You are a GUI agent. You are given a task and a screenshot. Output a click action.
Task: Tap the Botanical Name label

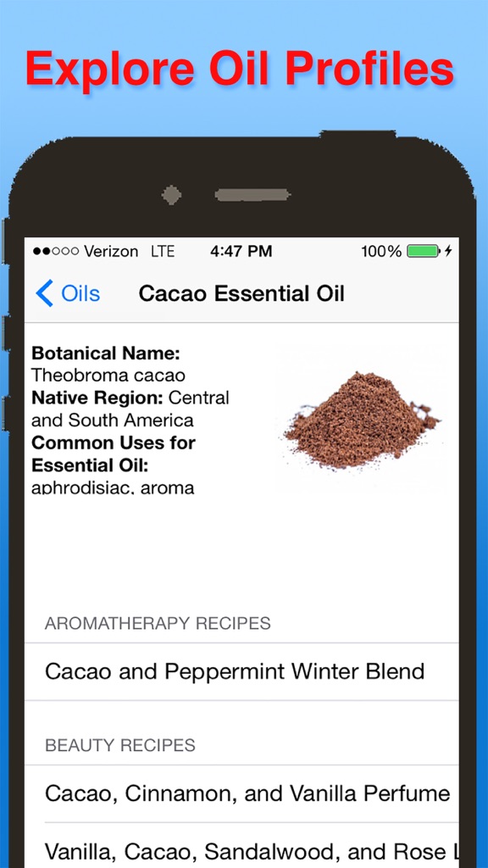[106, 353]
